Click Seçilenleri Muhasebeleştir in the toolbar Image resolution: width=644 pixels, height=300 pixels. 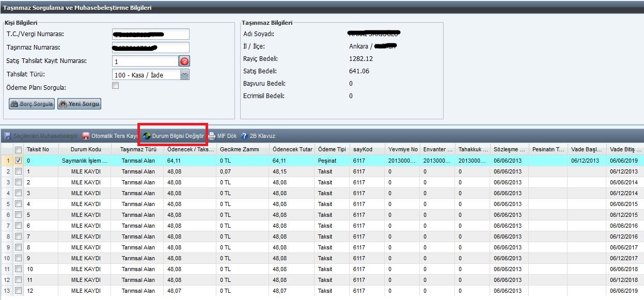tap(41, 136)
